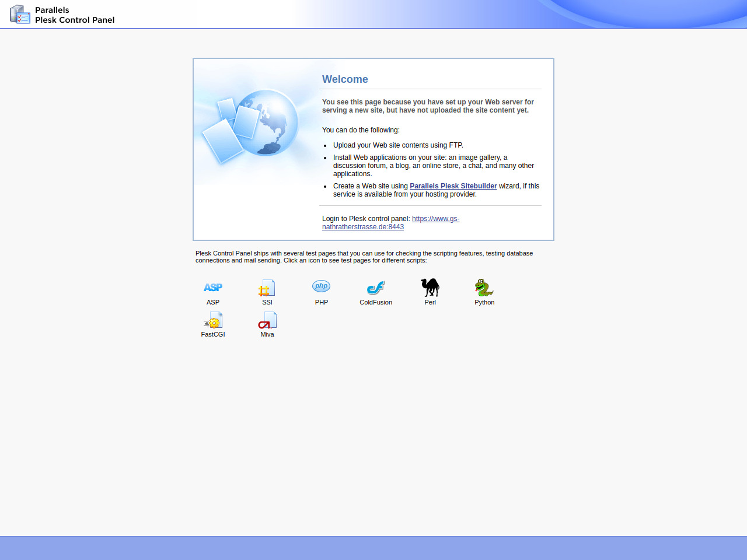Click the Perl text label

tap(430, 302)
